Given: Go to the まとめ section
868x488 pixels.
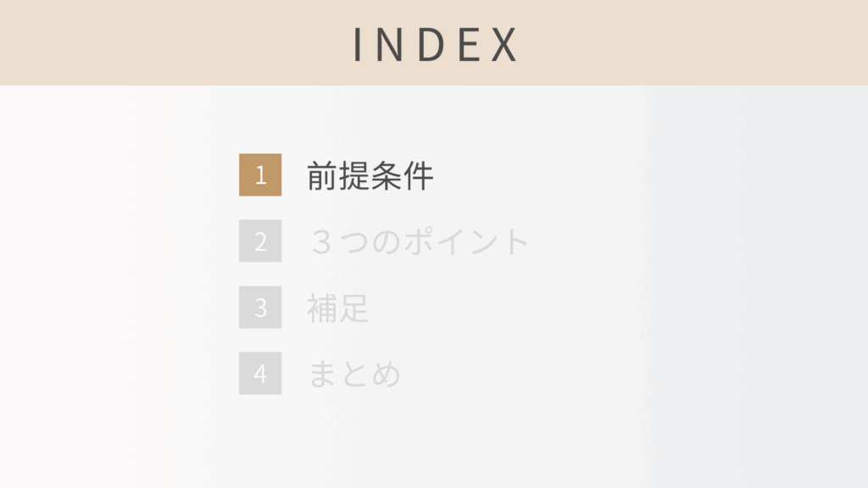Looking at the screenshot, I should (x=354, y=374).
